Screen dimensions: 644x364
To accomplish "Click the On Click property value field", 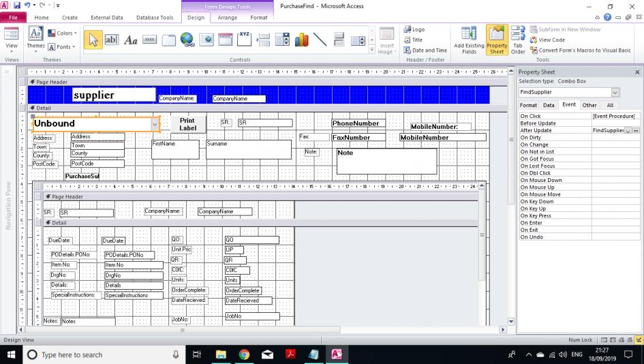I will click(x=615, y=117).
